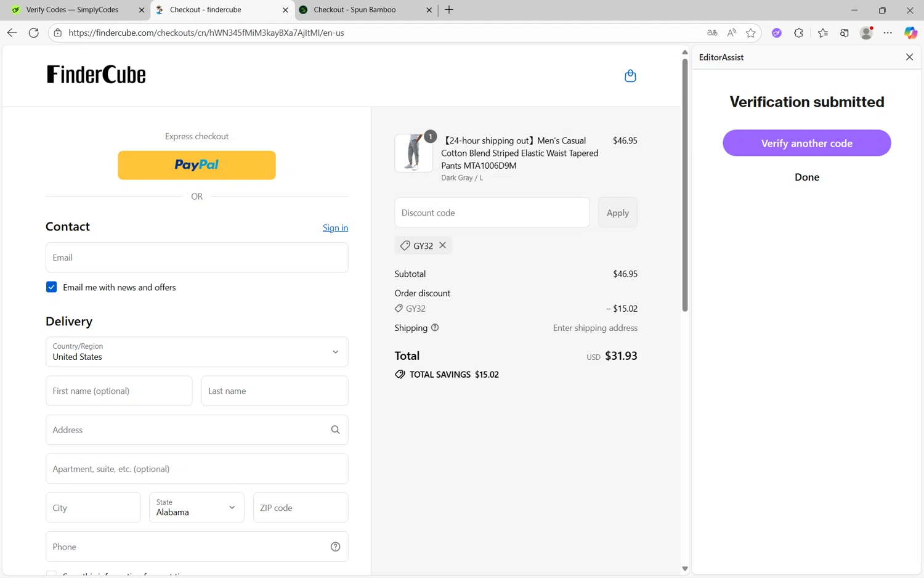This screenshot has height=578, width=924.
Task: Expand the Country/Region dropdown
Action: coord(197,352)
